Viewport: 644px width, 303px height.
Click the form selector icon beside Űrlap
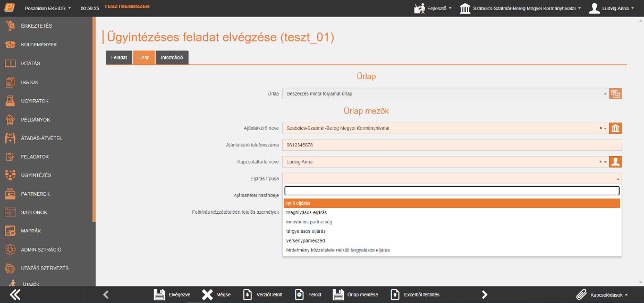615,94
